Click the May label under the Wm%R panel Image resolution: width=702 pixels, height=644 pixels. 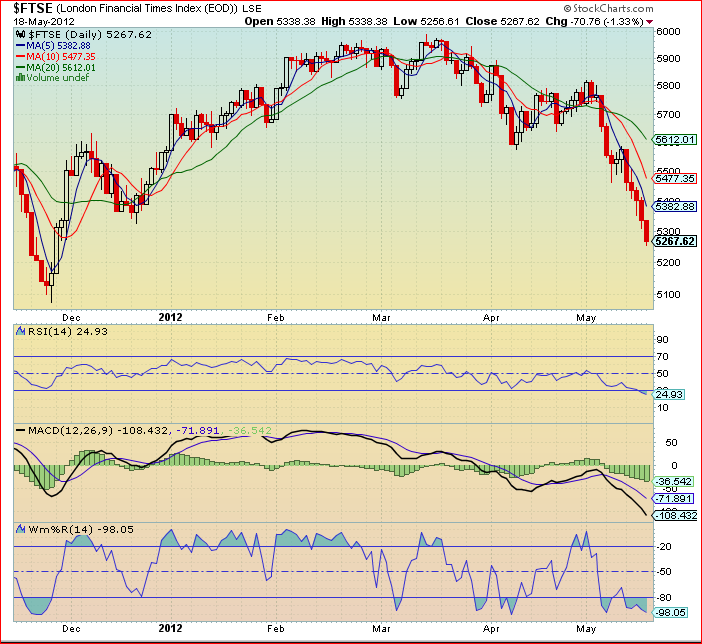click(586, 629)
